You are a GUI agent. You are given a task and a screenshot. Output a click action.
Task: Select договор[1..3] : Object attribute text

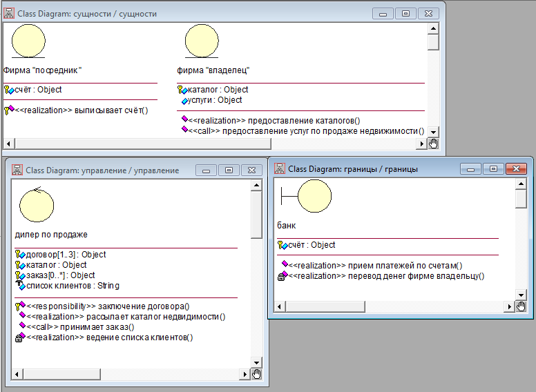(66, 255)
